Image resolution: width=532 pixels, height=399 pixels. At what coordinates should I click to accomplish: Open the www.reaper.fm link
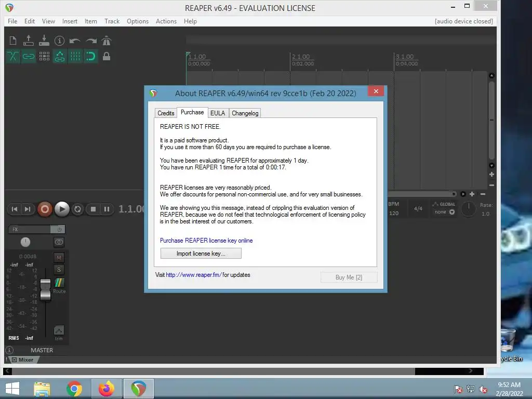194,275
